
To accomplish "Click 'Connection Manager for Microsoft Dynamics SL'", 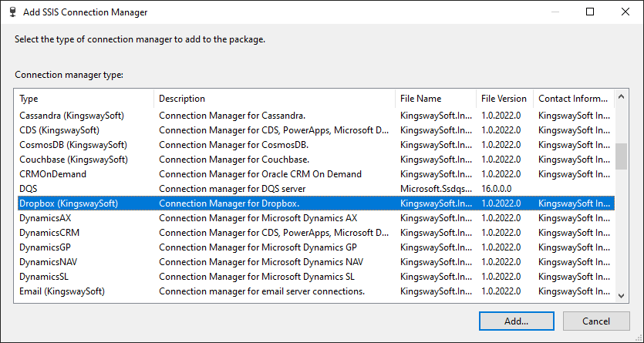I will [257, 277].
